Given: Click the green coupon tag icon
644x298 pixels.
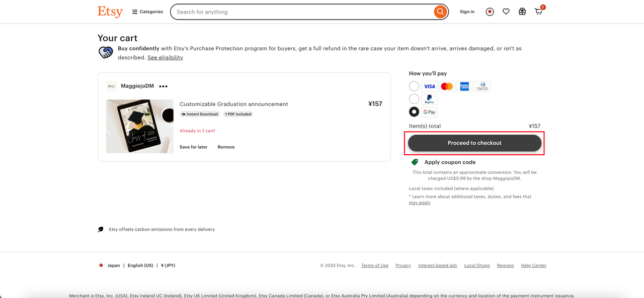Looking at the screenshot, I should coord(415,162).
